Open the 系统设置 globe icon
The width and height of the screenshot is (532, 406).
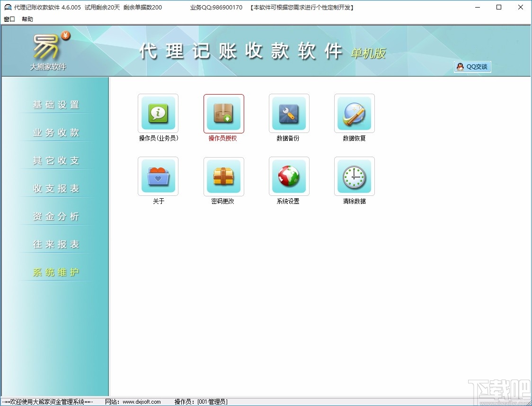289,177
